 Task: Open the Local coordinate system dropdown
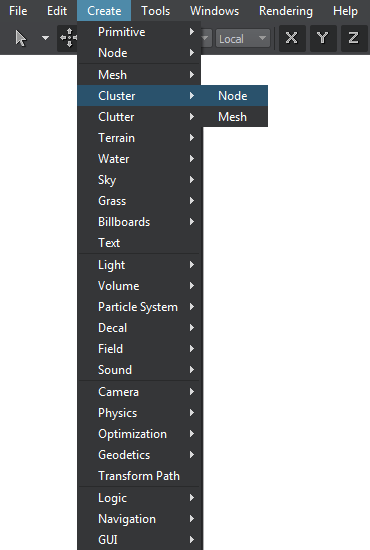coord(243,38)
